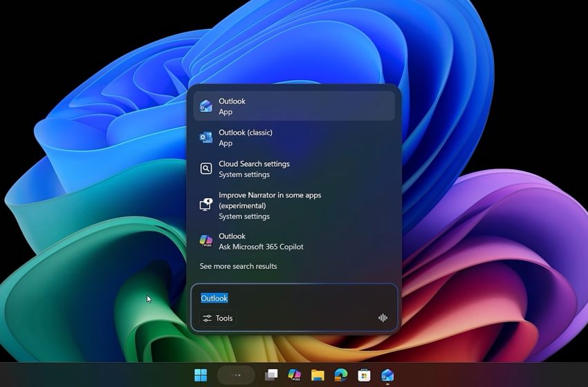588x387 pixels.
Task: Open the Outlook App search result
Action: (x=294, y=106)
